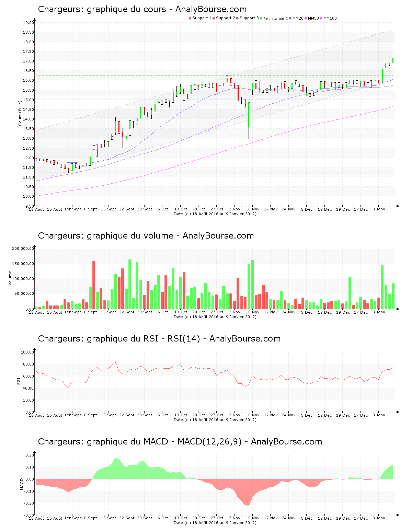Click the 11.00 value on price axis
The image size is (412, 532).
28,177
